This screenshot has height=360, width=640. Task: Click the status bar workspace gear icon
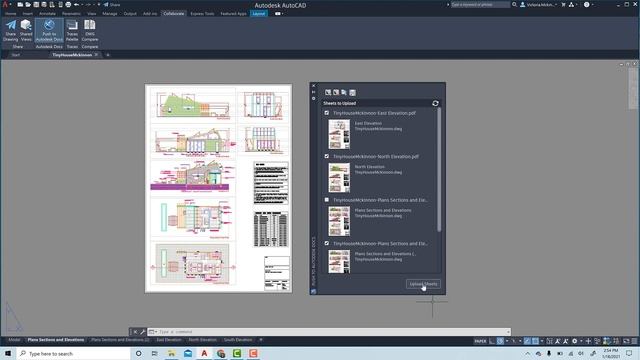point(574,341)
